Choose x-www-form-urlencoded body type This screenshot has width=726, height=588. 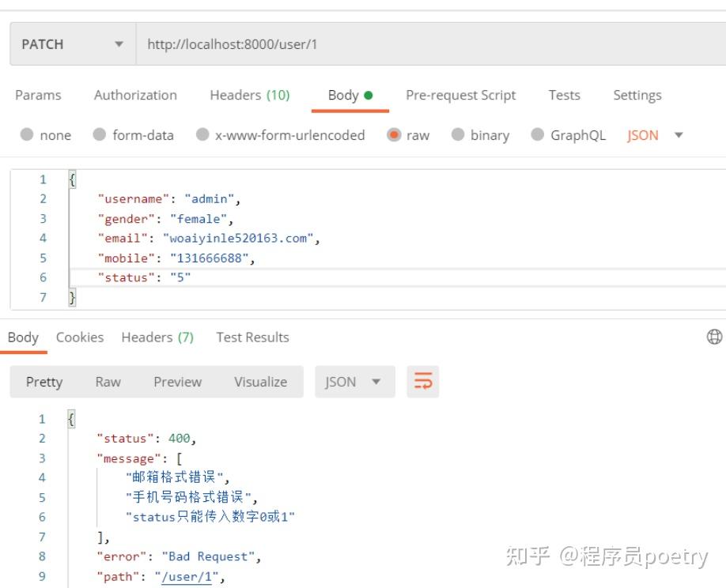[202, 134]
